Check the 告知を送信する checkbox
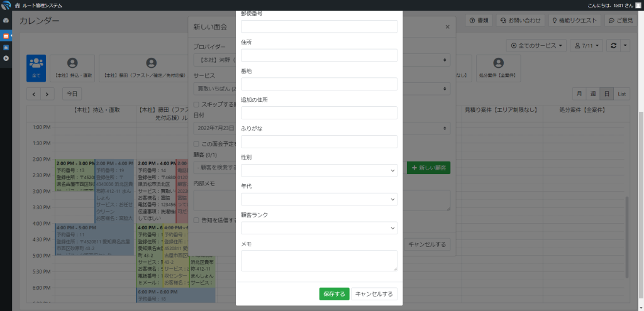This screenshot has width=644, height=311. (196, 221)
